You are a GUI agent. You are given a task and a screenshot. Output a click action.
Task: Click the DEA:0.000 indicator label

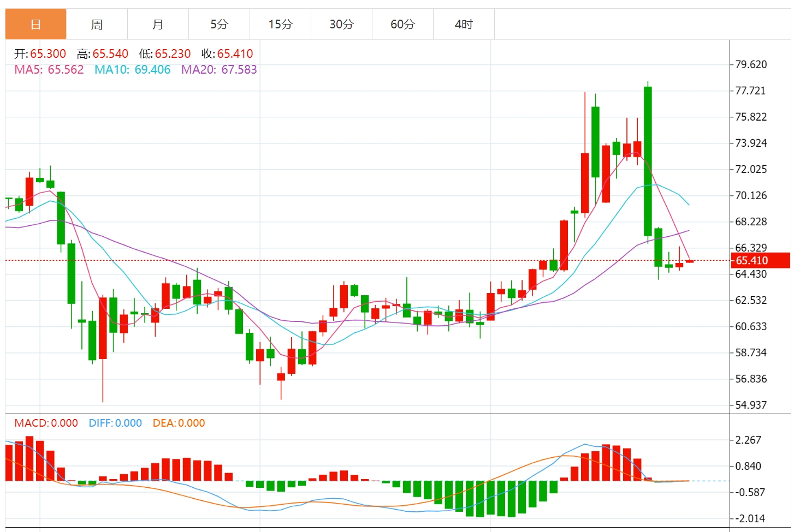[179, 423]
